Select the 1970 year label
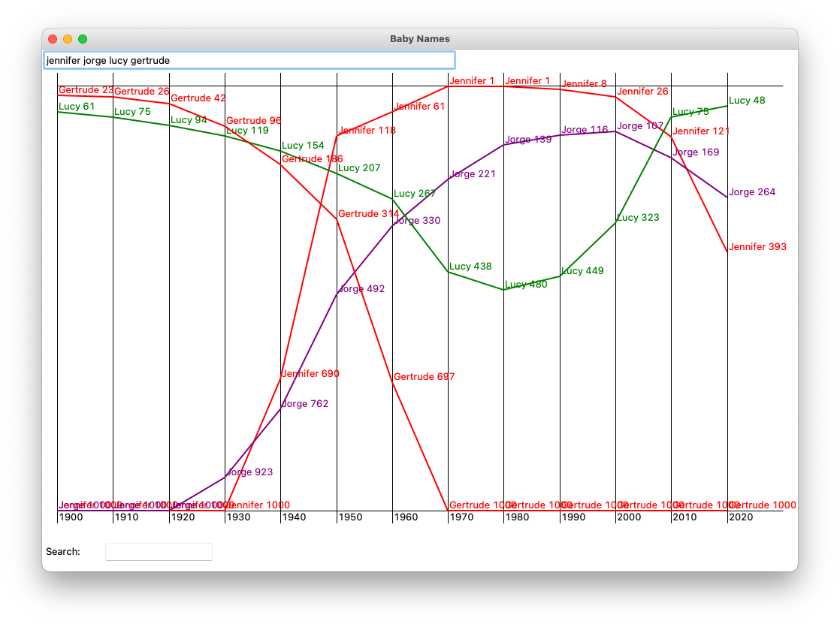This screenshot has width=840, height=627. pos(461,517)
